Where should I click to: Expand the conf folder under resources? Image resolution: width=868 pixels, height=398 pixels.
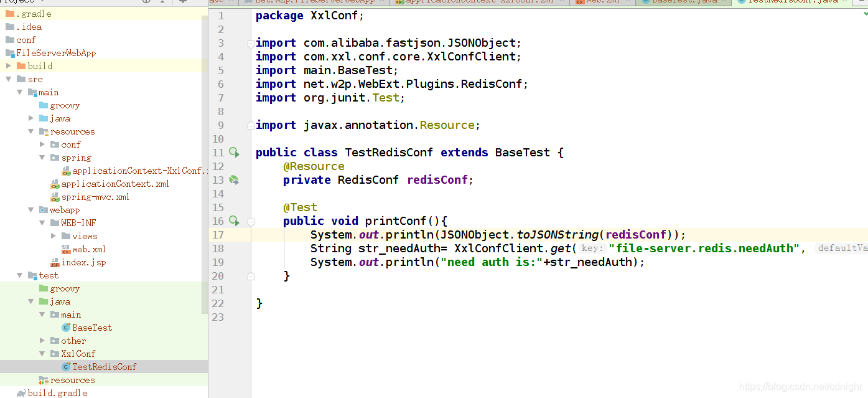[x=42, y=145]
